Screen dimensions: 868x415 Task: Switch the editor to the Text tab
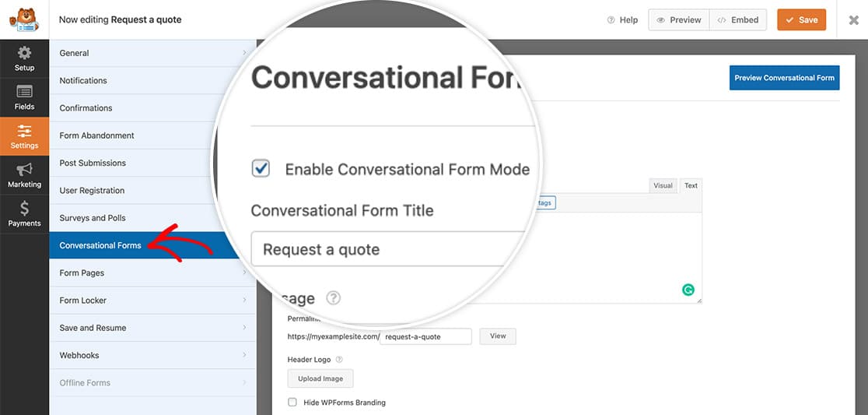[x=691, y=185]
